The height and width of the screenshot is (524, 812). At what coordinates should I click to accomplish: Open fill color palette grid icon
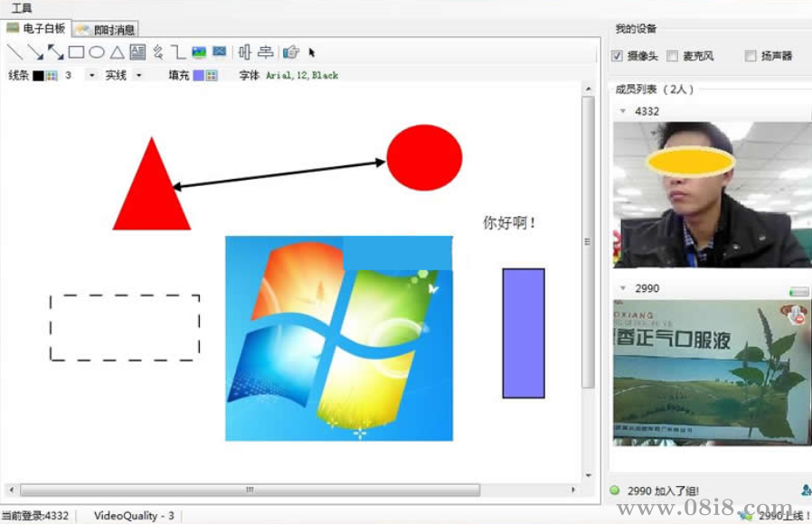coord(212,76)
